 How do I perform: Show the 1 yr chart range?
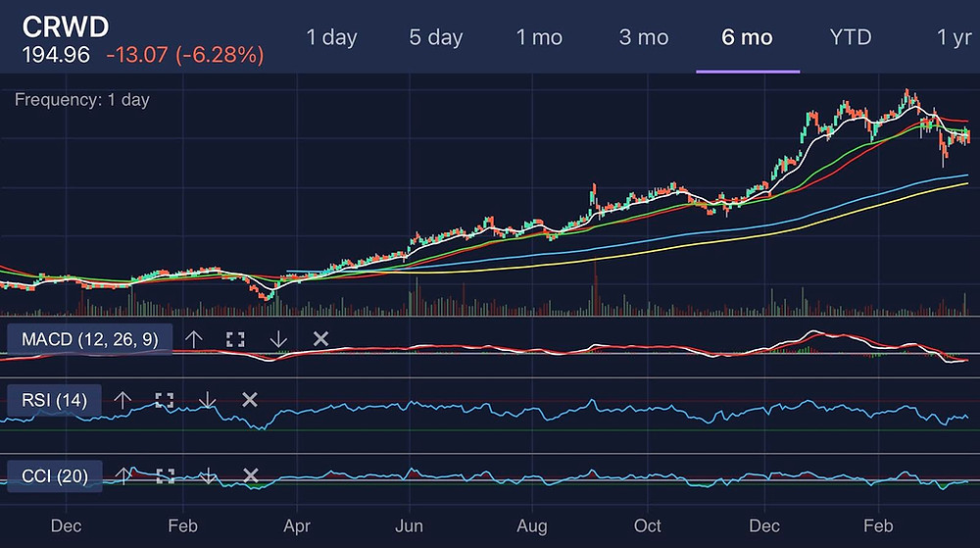[955, 37]
